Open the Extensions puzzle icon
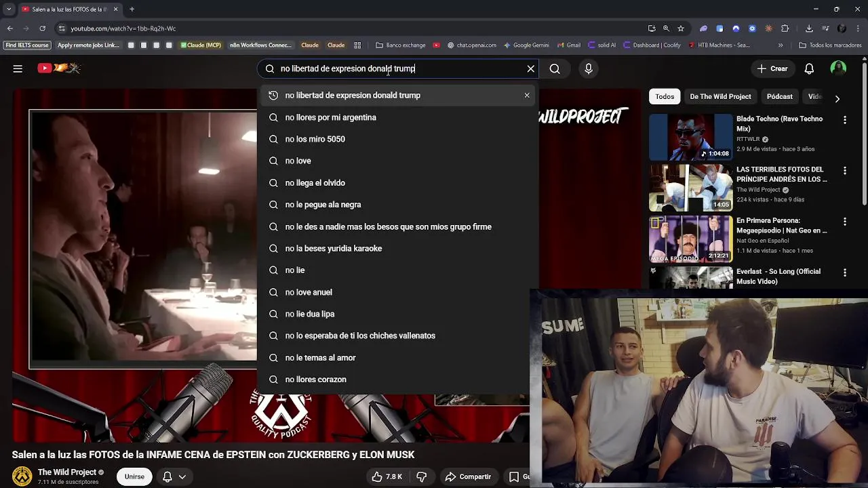This screenshot has width=868, height=488. [x=785, y=28]
